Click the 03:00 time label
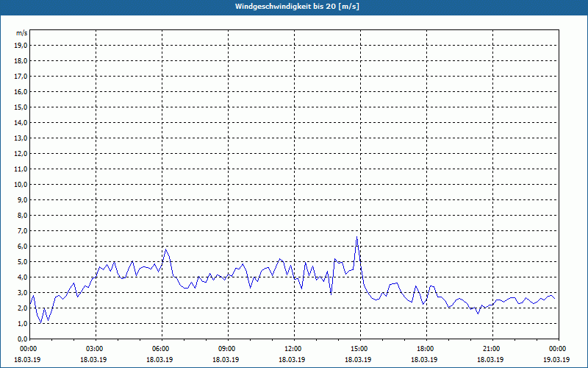The height and width of the screenshot is (368, 588). [96, 349]
